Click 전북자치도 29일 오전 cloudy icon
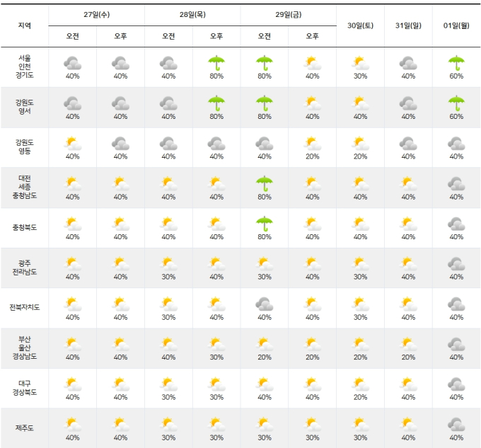The image size is (481, 448). [264, 304]
